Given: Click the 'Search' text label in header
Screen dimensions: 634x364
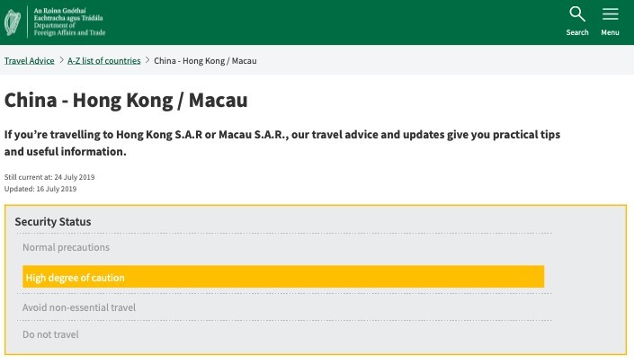Looking at the screenshot, I should 577,32.
